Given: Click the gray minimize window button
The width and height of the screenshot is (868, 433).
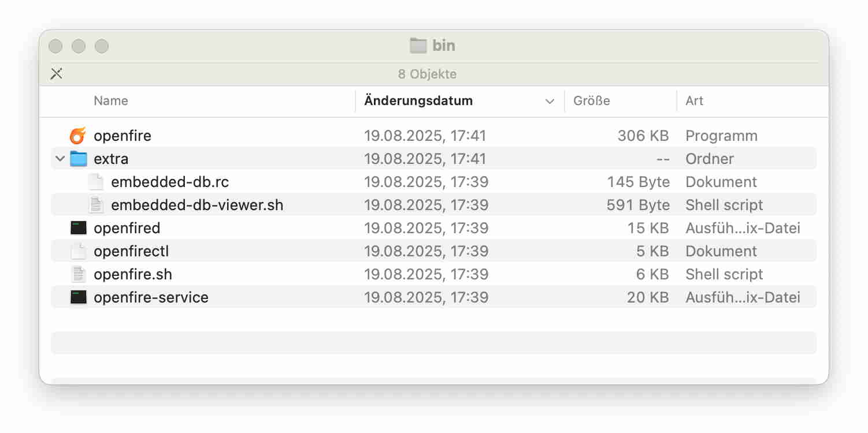Looking at the screenshot, I should click(79, 46).
